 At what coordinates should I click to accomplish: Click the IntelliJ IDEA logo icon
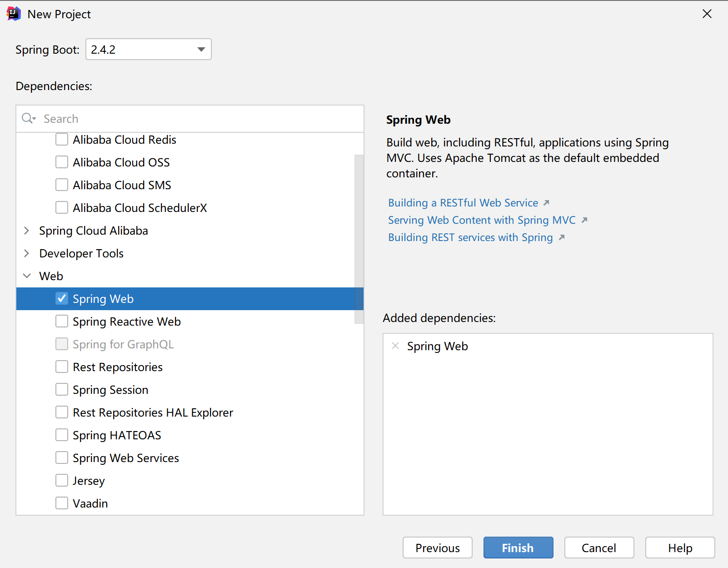point(14,14)
